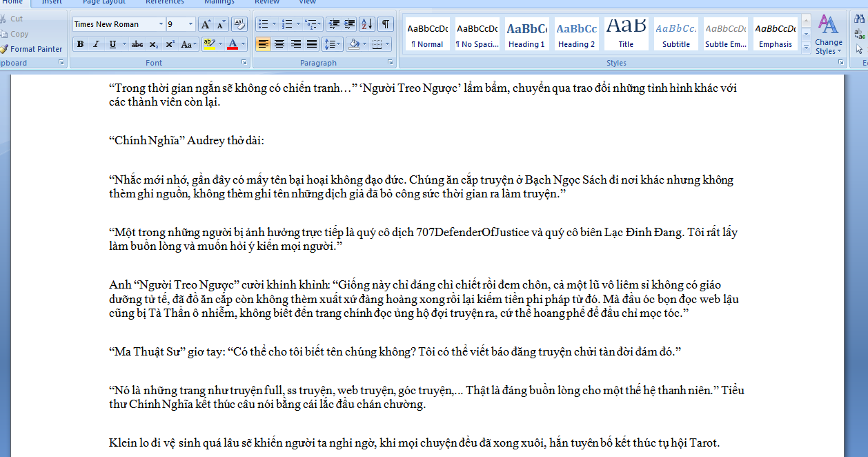Apply yellow text highlight color
The image size is (868, 457).
[x=209, y=45]
